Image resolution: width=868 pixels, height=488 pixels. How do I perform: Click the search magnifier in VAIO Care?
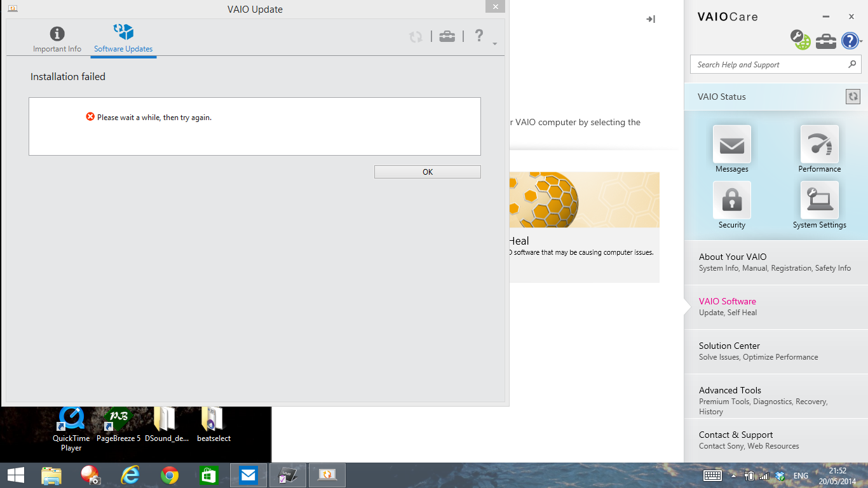click(853, 64)
